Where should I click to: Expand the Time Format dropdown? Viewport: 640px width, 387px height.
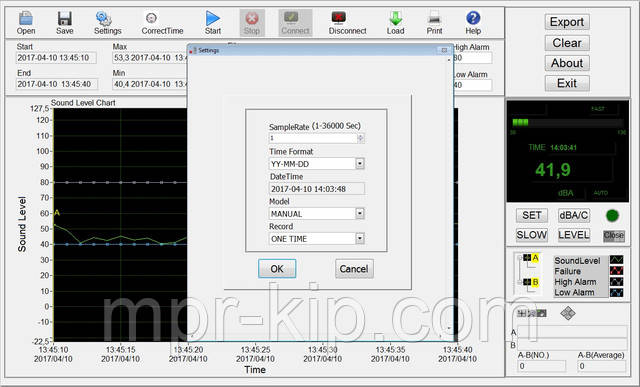(x=360, y=164)
